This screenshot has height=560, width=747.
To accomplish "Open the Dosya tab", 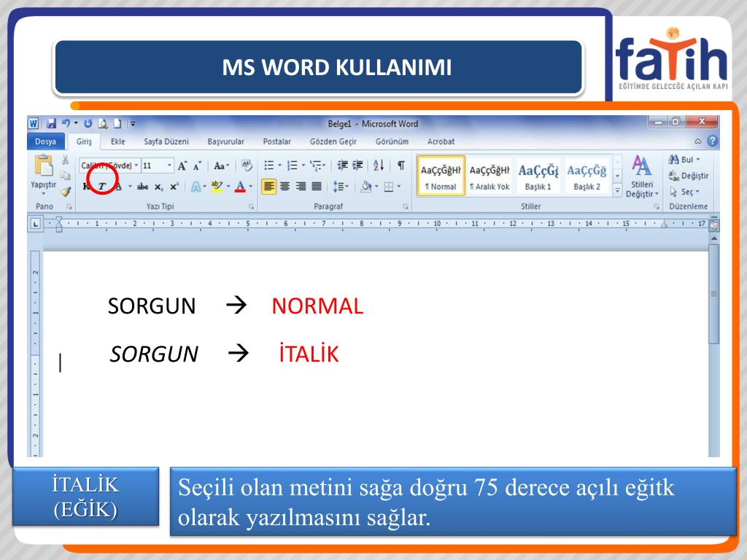I will pos(46,141).
